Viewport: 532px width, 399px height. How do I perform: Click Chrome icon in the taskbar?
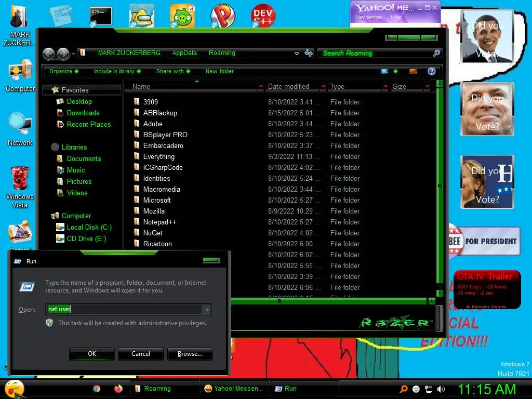pos(97,389)
